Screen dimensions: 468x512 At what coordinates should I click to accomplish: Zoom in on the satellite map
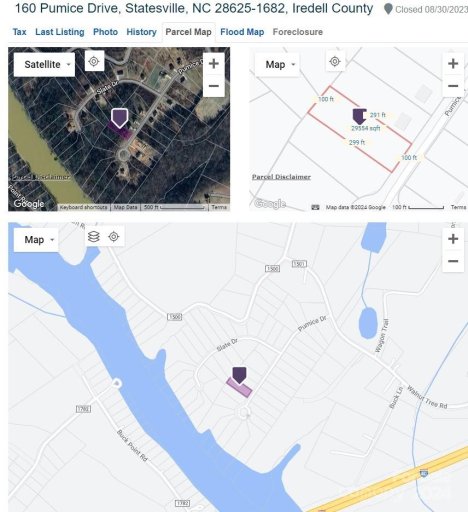pyautogui.click(x=214, y=64)
